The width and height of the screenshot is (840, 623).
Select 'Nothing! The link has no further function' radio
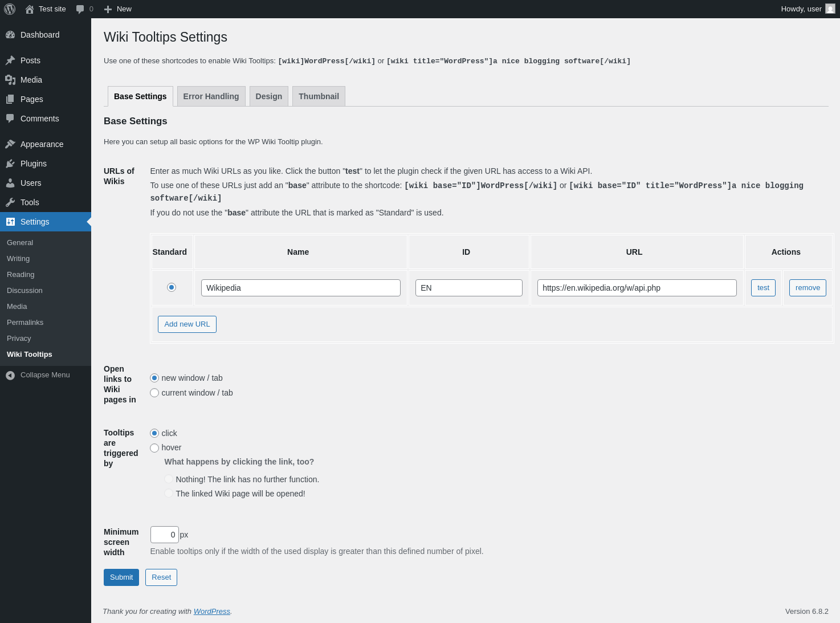coord(169,479)
